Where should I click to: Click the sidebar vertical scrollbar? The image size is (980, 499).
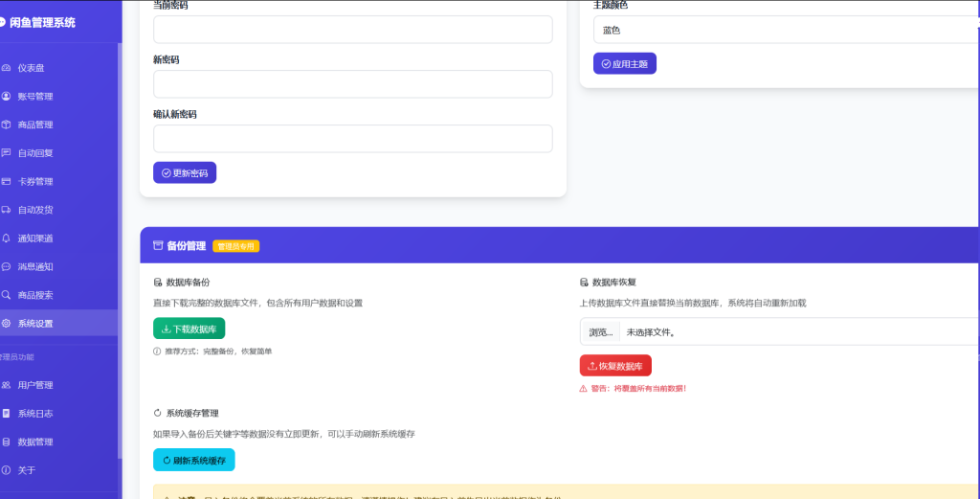pos(120,250)
